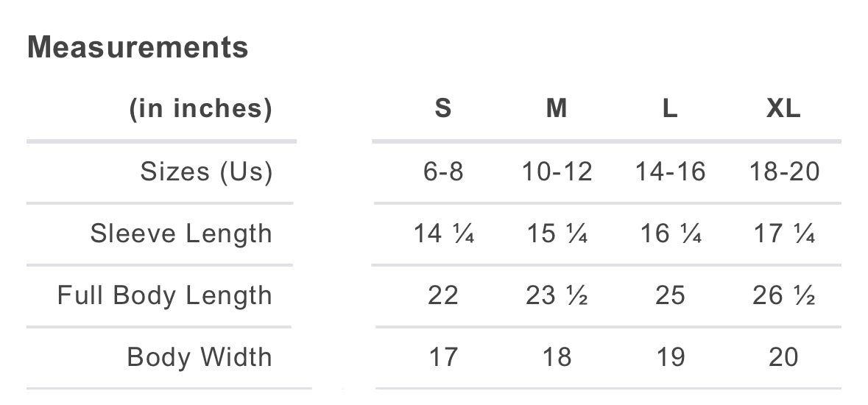Image resolution: width=868 pixels, height=405 pixels.
Task: Choose the XL size column header
Action: [x=783, y=109]
